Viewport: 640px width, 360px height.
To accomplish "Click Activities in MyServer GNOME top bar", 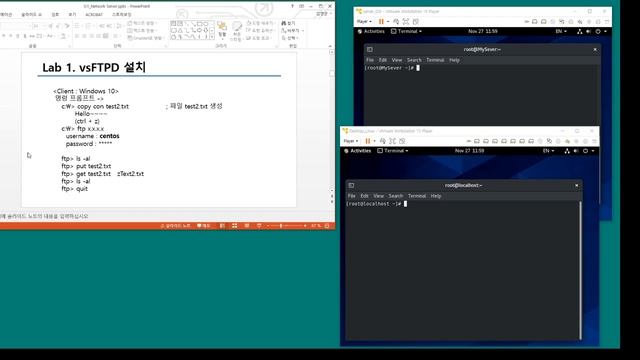I will (371, 31).
